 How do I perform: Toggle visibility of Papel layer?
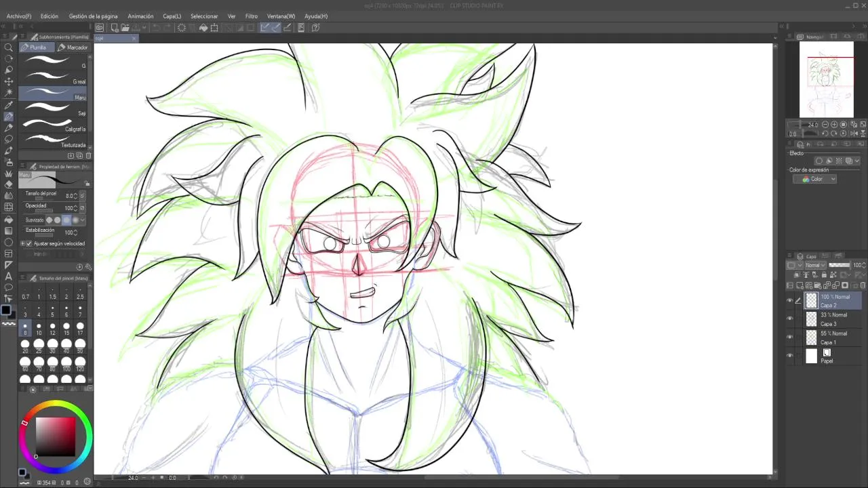[x=789, y=356]
